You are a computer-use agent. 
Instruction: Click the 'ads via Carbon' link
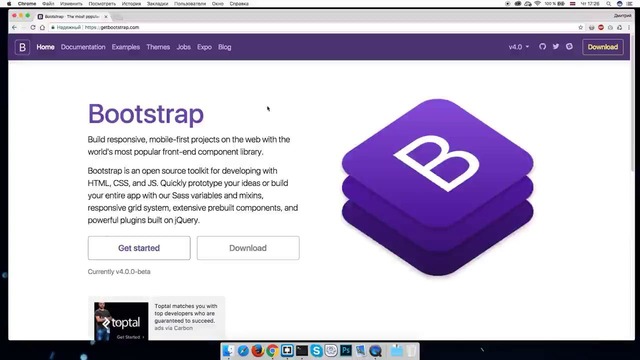(x=173, y=328)
